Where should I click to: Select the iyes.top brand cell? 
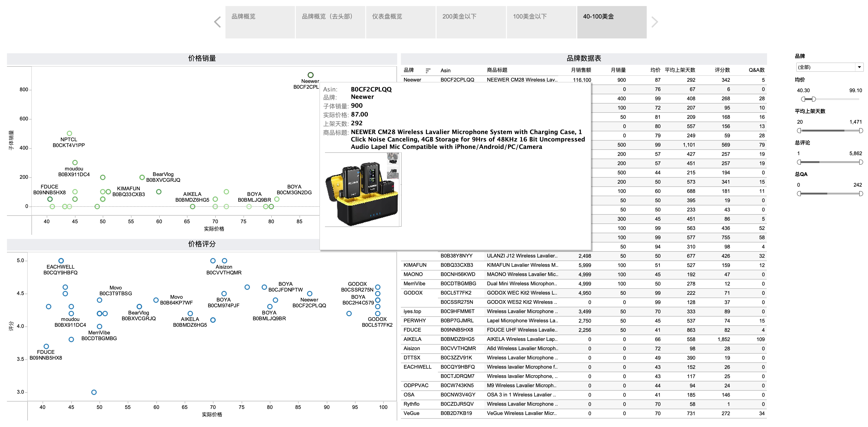412,311
